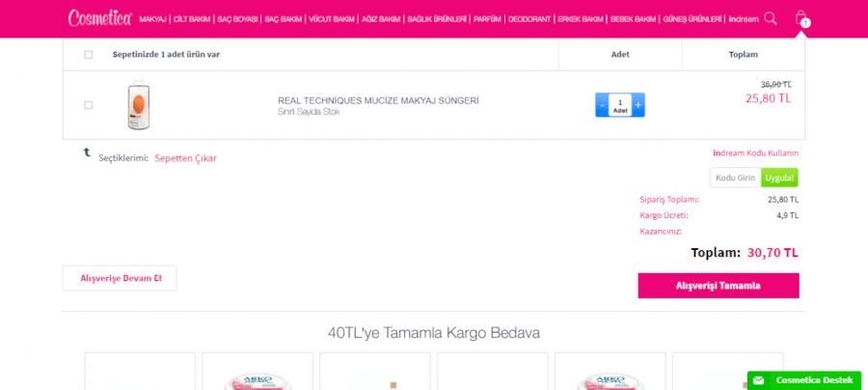Open the AĞIZ BAKIM menu
This screenshot has width=868, height=390.
click(381, 19)
